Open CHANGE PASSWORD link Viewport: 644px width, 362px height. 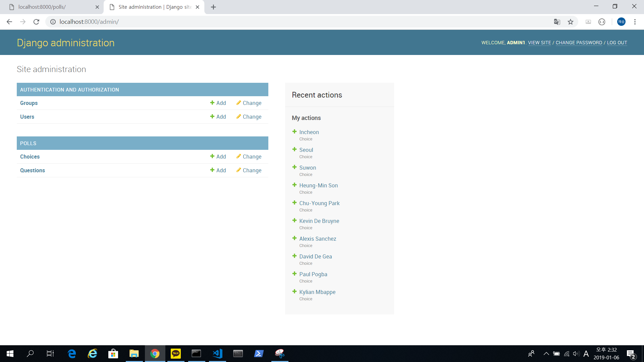[579, 43]
